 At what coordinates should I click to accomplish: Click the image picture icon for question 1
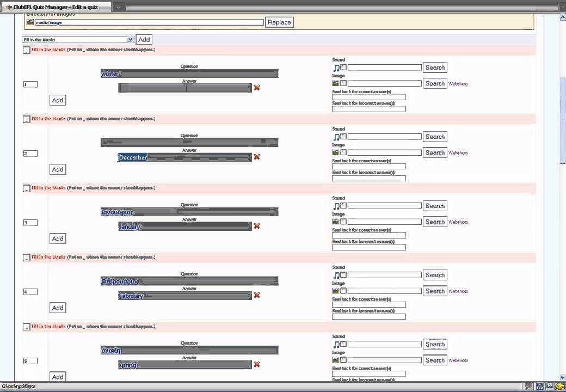coord(336,83)
